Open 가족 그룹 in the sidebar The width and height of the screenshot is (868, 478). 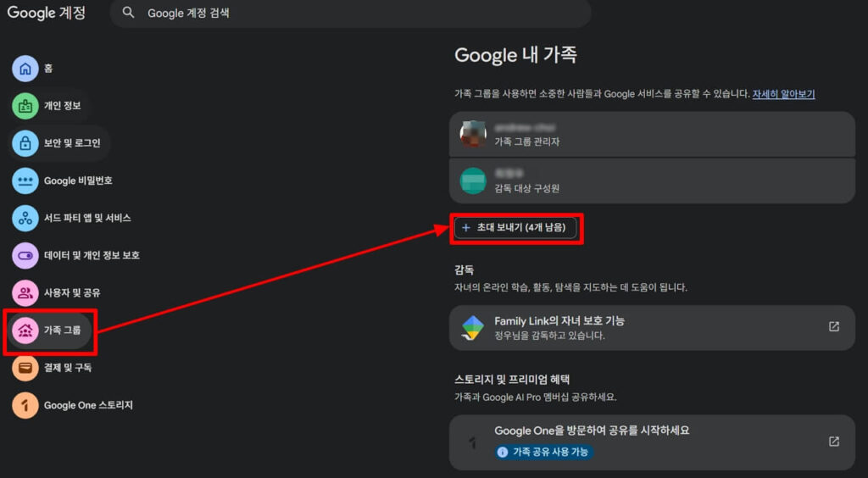click(50, 331)
